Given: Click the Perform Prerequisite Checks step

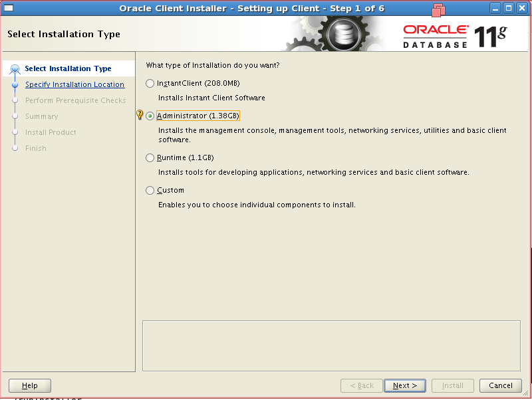Looking at the screenshot, I should (x=75, y=100).
